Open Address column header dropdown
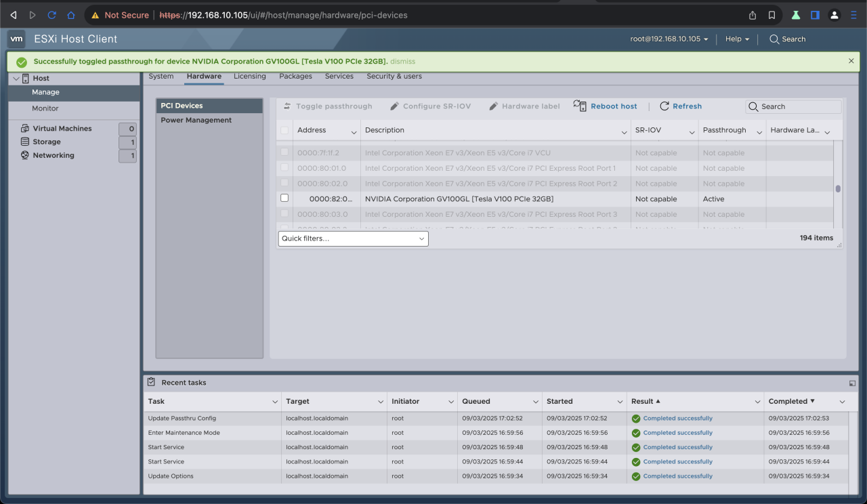Viewport: 867px width, 504px height. click(x=354, y=131)
